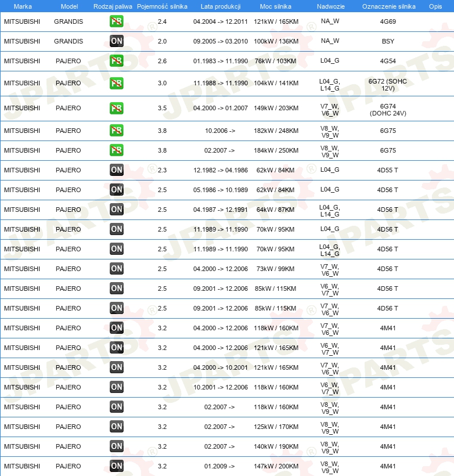This screenshot has height=476, width=454.
Task: Click the Pojemność silnika column header
Action: tap(162, 6)
